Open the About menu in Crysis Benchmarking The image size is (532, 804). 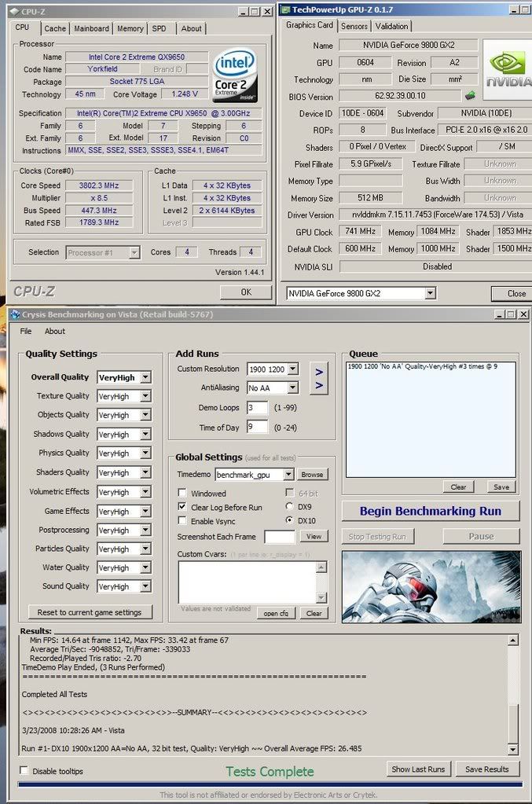55,331
